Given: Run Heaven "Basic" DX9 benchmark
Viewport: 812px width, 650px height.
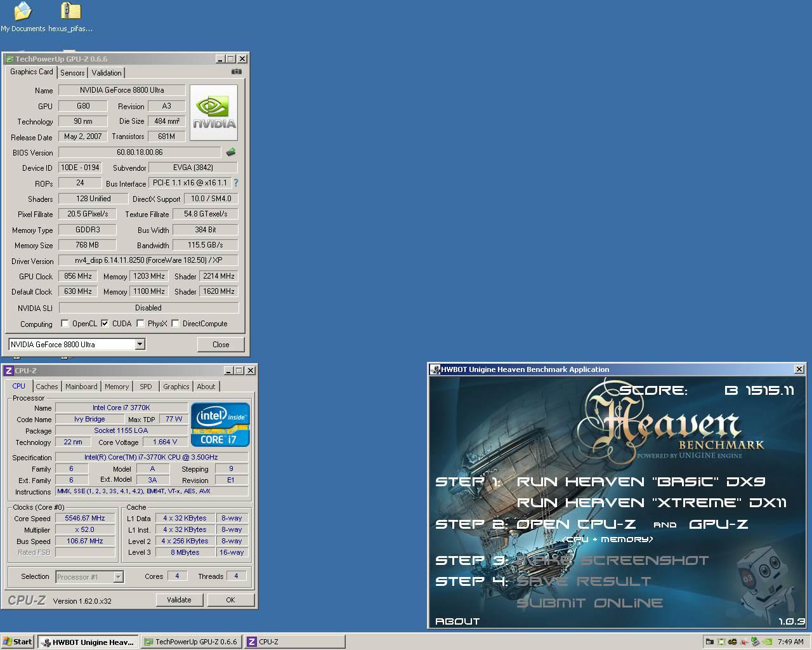Looking at the screenshot, I should click(641, 482).
